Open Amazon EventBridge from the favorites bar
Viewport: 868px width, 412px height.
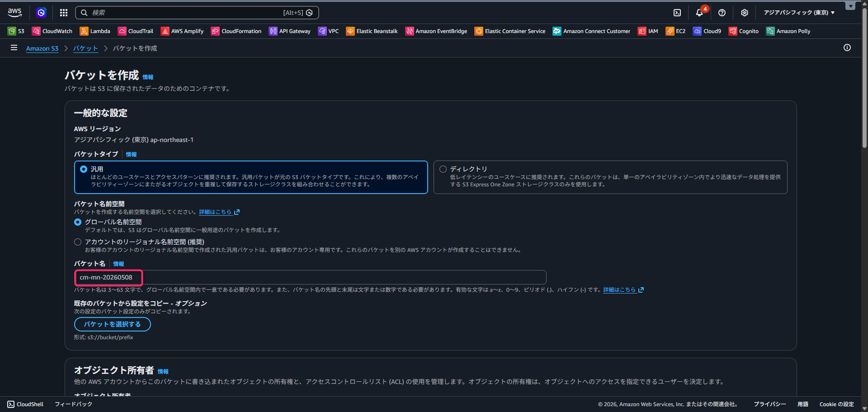436,31
